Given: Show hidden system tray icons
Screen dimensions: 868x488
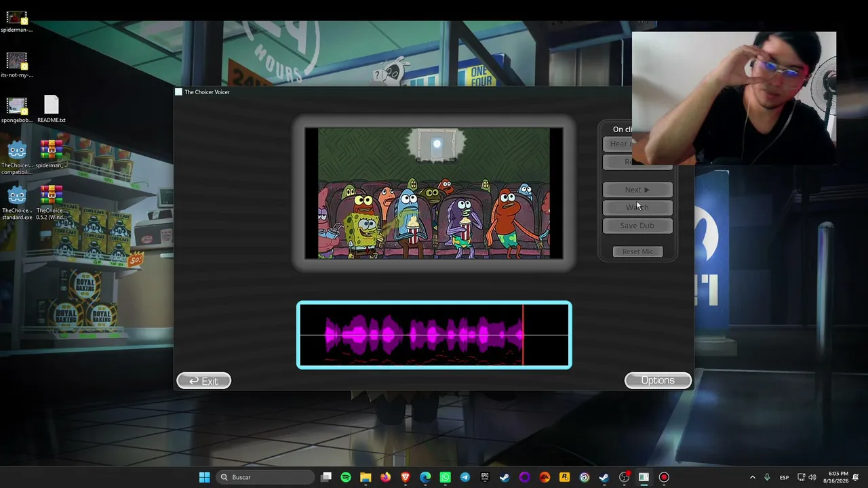Looking at the screenshot, I should point(752,477).
